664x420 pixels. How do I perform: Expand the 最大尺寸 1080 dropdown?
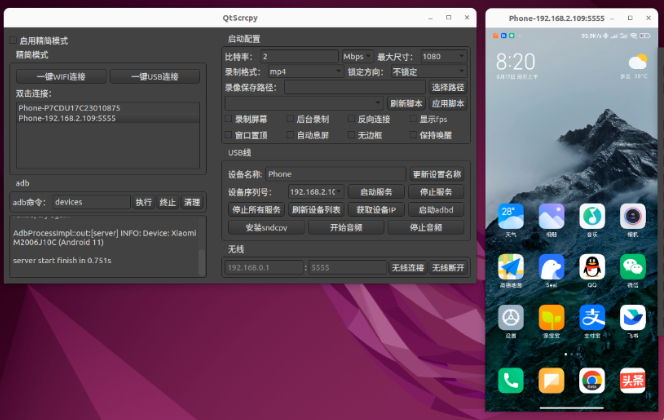pyautogui.click(x=443, y=56)
